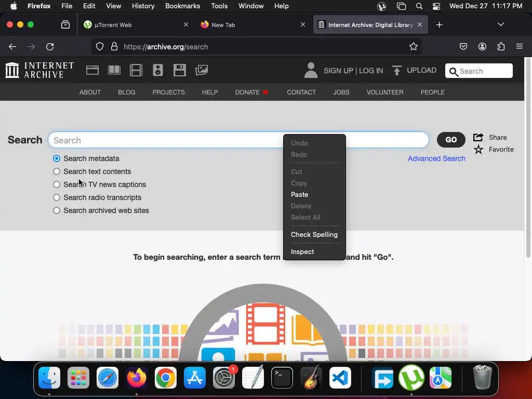Open the Firefox hamburger application menu
This screenshot has width=532, height=399.
coord(520,46)
